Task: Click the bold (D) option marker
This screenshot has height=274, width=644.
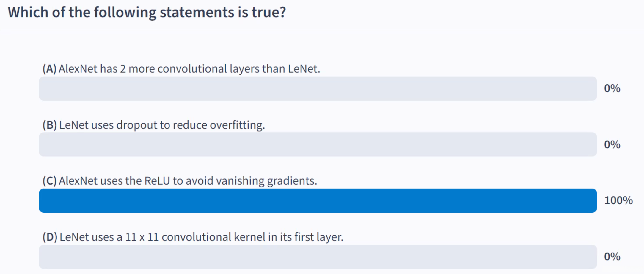Action: (x=50, y=237)
